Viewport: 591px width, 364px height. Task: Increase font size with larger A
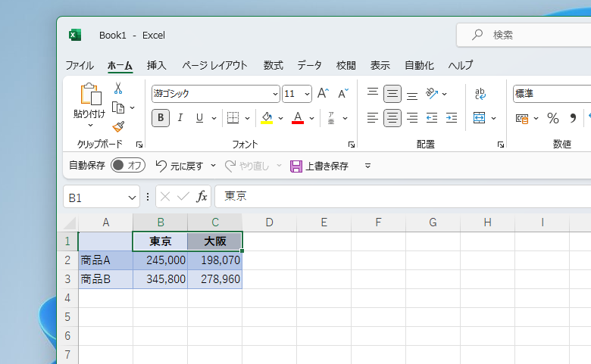(323, 93)
